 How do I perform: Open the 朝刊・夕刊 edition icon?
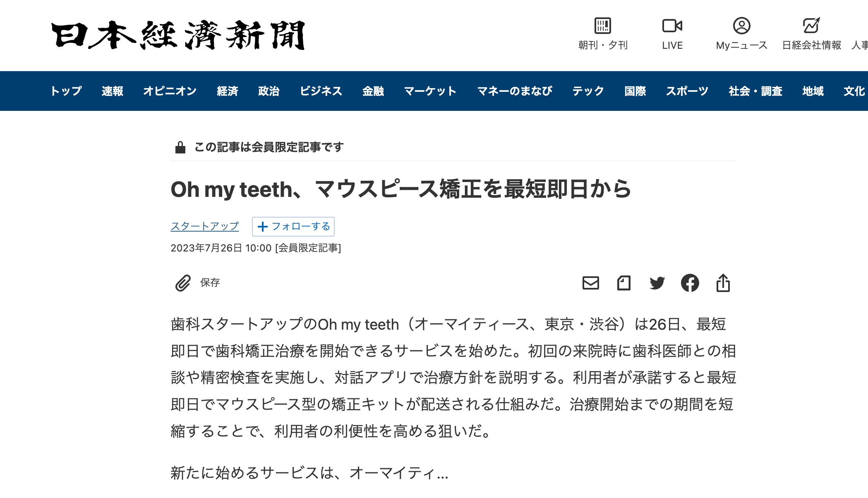(x=602, y=26)
